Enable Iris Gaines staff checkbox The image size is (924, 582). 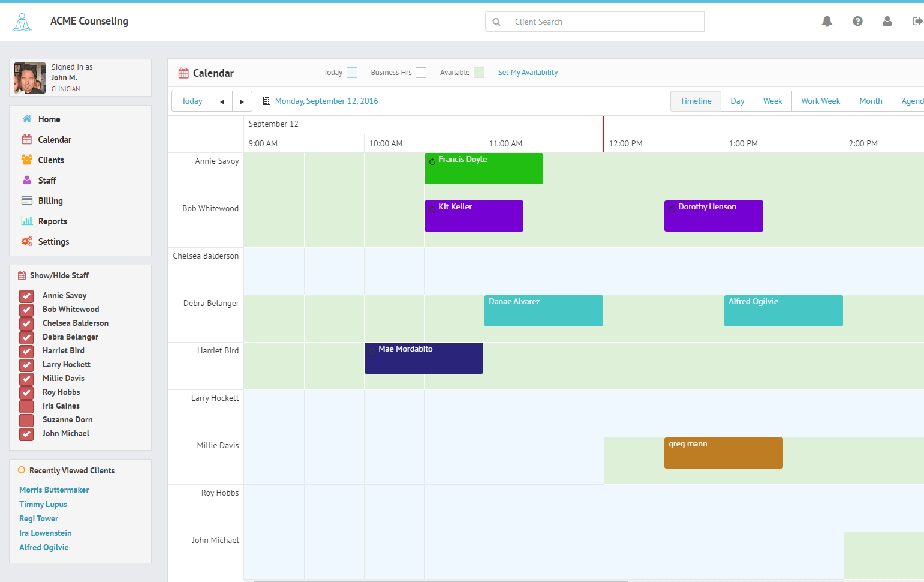point(26,406)
